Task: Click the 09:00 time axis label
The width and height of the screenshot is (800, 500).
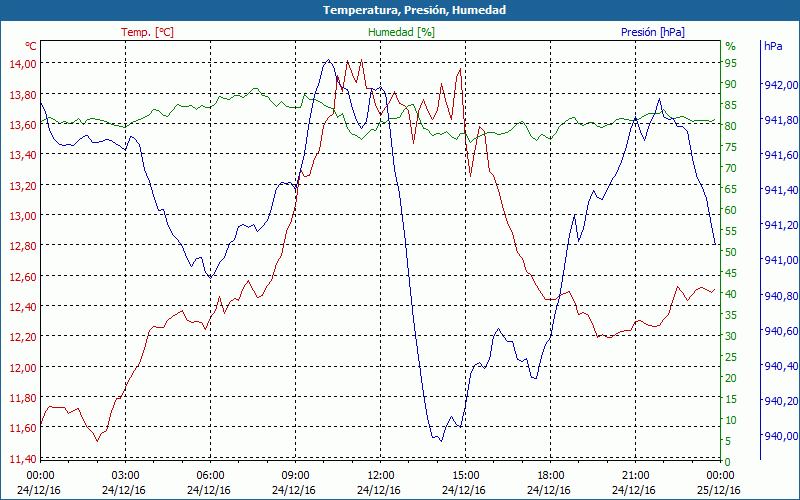Action: click(295, 476)
